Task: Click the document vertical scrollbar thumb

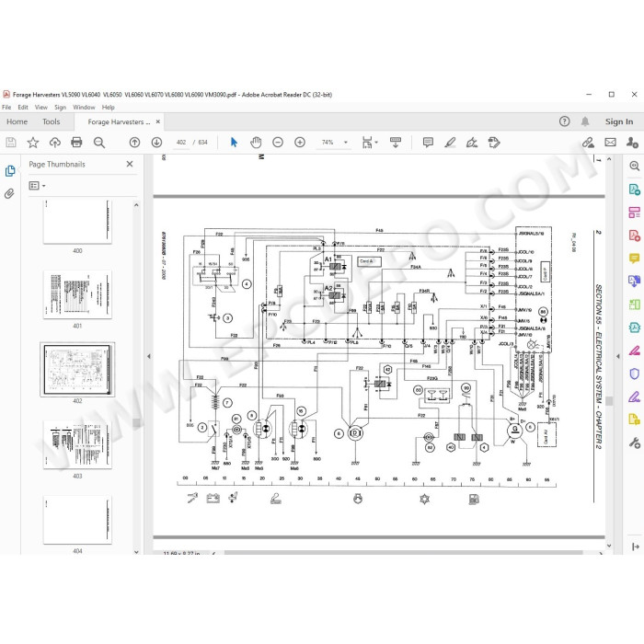Action: (x=609, y=401)
